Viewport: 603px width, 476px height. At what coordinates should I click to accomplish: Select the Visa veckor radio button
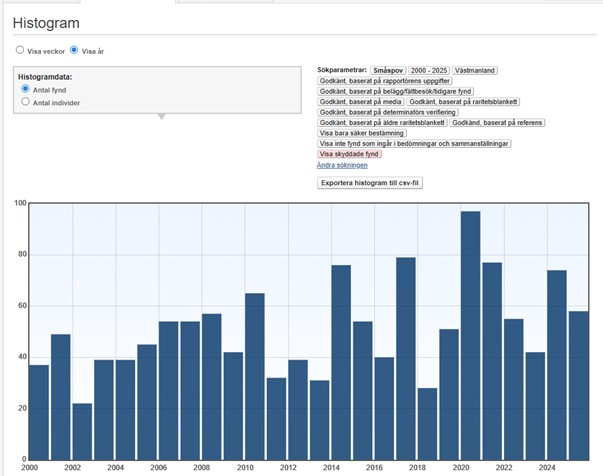(20, 49)
